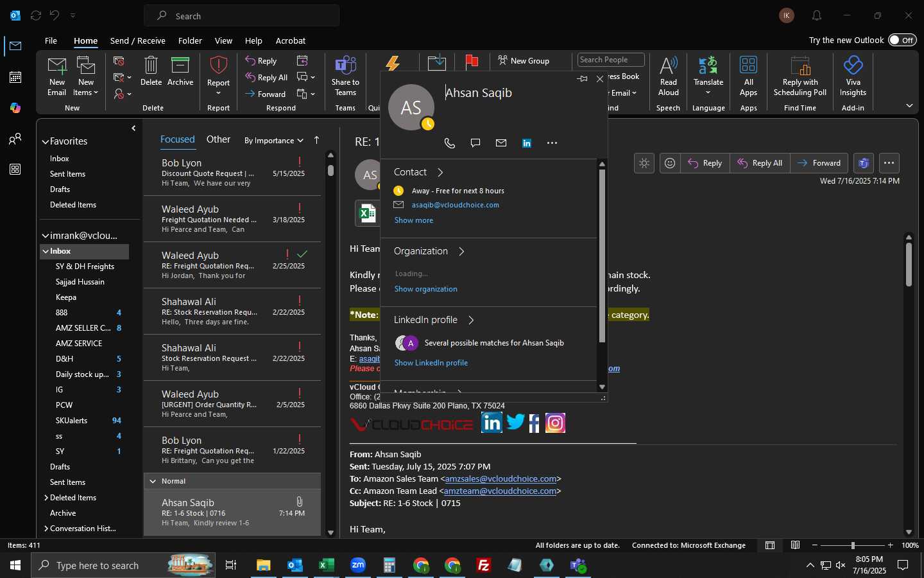Collapse the Favorites section
The image size is (924, 578).
pos(46,142)
